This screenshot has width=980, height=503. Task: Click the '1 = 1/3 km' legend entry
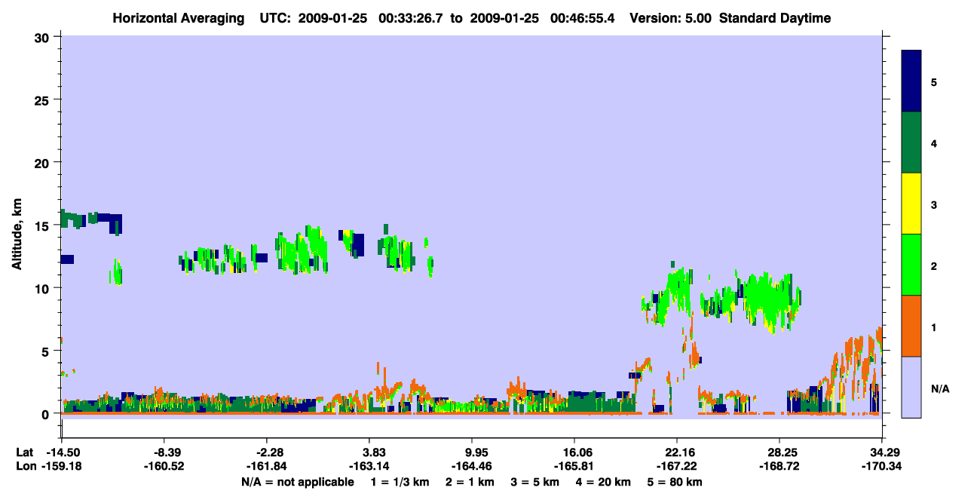click(401, 482)
